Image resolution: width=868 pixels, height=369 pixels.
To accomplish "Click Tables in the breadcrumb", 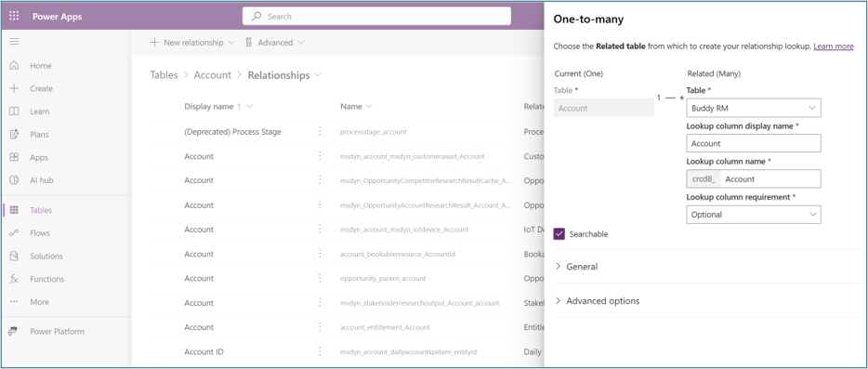I will tap(164, 74).
